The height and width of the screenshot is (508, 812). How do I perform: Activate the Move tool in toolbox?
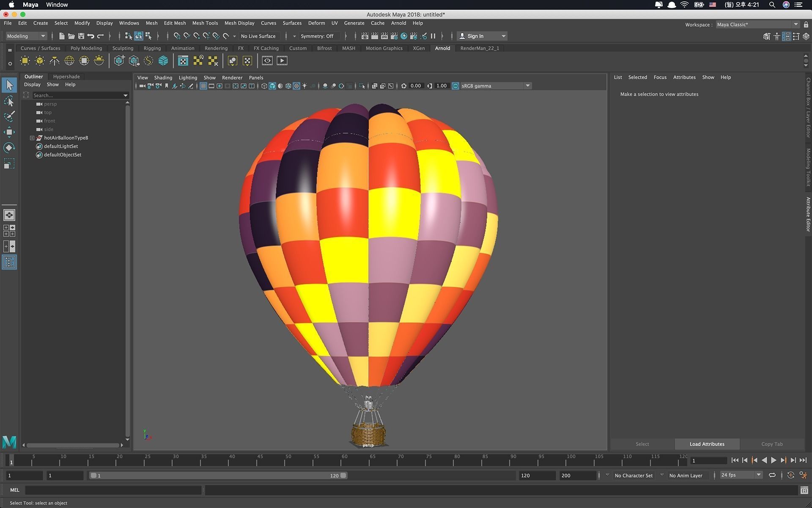[9, 132]
